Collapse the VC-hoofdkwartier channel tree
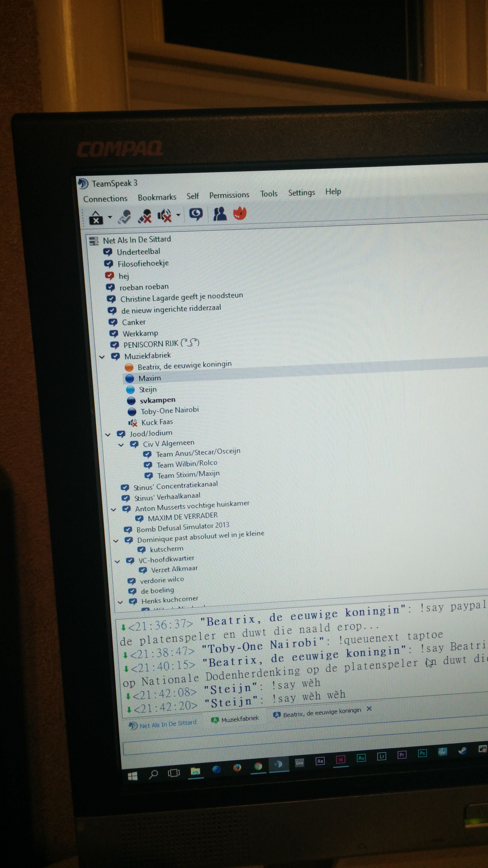This screenshot has height=868, width=488. click(x=117, y=562)
